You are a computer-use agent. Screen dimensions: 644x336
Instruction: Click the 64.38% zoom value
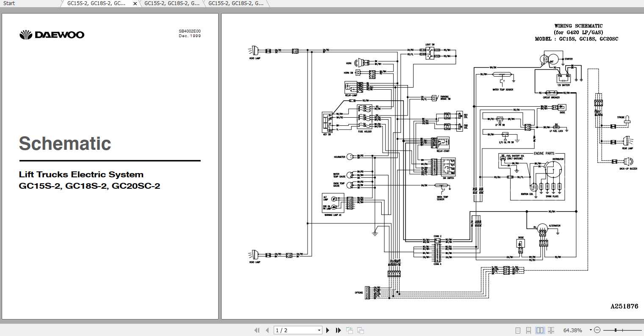click(572, 330)
